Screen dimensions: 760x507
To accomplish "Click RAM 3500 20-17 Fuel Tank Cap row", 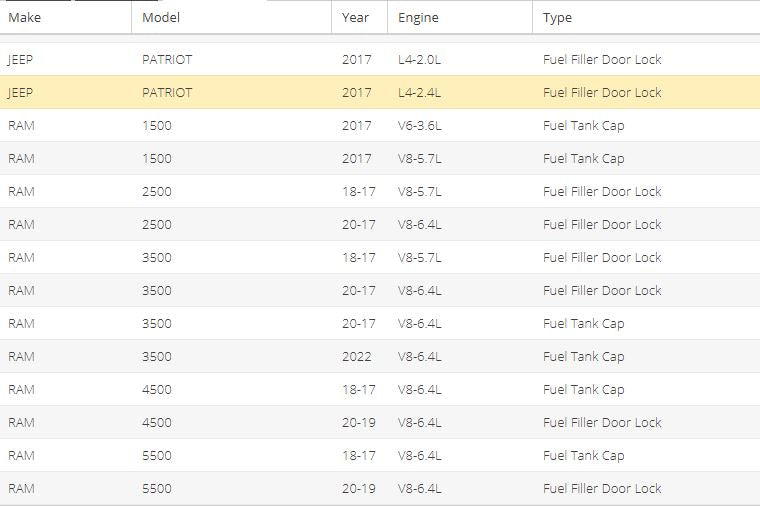I will [x=380, y=323].
